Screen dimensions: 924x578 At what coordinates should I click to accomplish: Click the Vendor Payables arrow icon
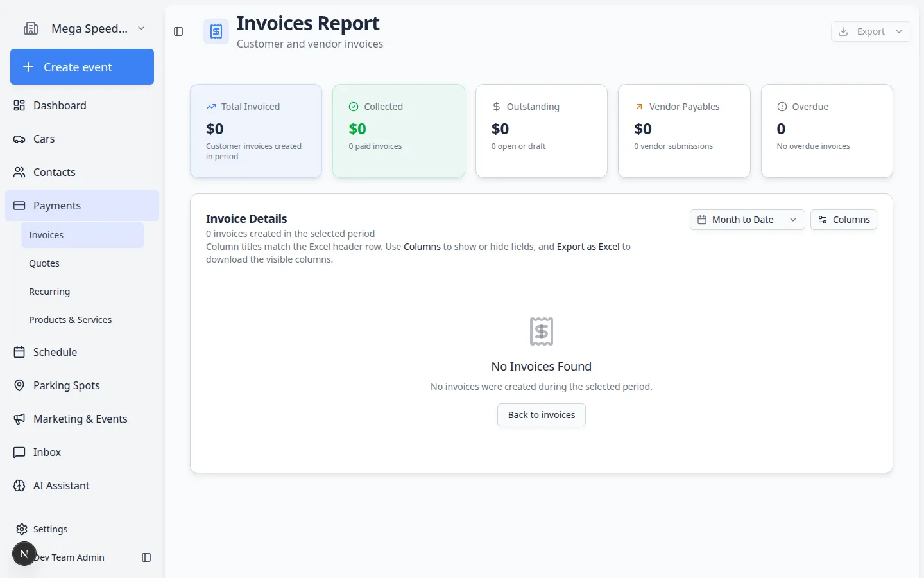639,107
